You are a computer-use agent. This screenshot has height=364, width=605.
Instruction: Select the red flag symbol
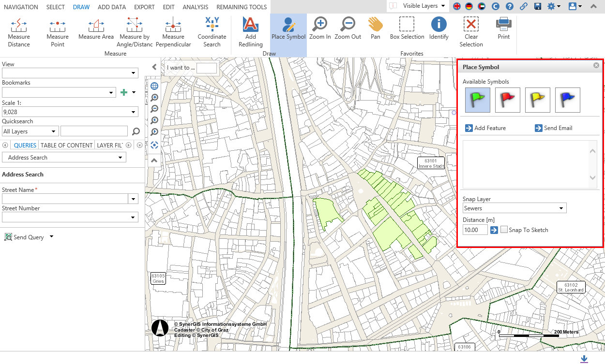[x=508, y=100]
